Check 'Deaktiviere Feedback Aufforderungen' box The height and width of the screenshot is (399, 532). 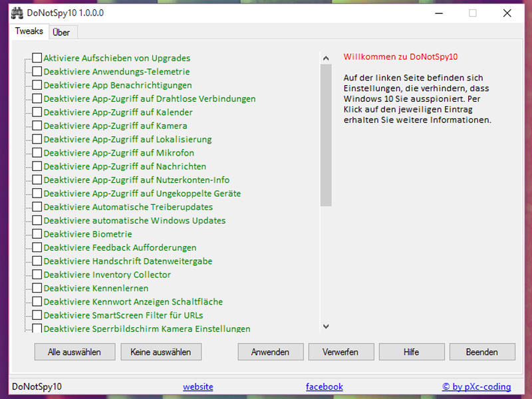tap(37, 247)
